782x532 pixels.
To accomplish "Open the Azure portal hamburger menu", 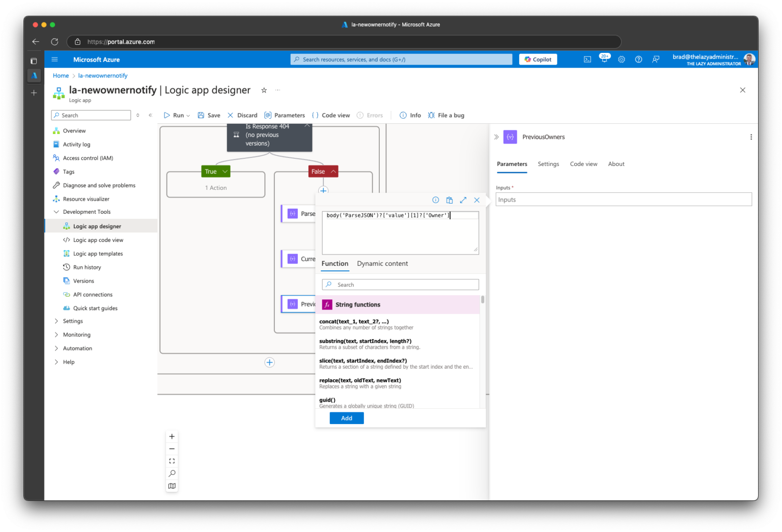I will [54, 60].
